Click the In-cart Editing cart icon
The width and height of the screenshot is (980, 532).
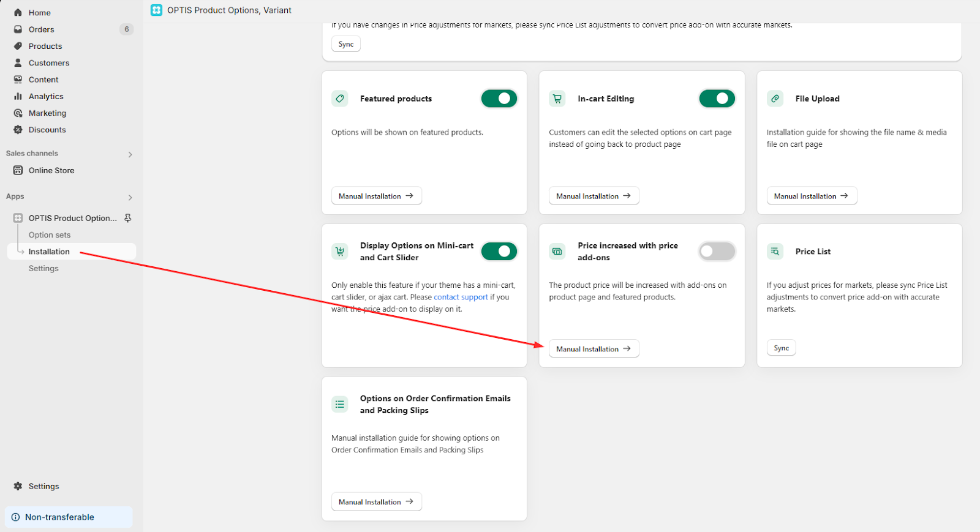coord(557,99)
